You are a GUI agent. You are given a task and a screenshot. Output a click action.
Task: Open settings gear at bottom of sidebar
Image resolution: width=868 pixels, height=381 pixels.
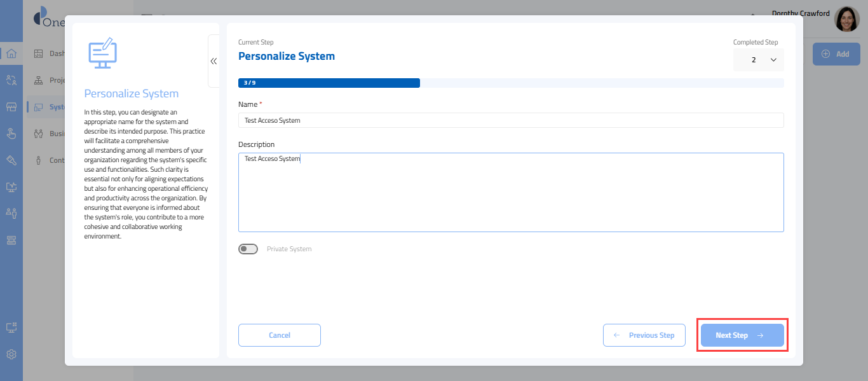coord(11,354)
